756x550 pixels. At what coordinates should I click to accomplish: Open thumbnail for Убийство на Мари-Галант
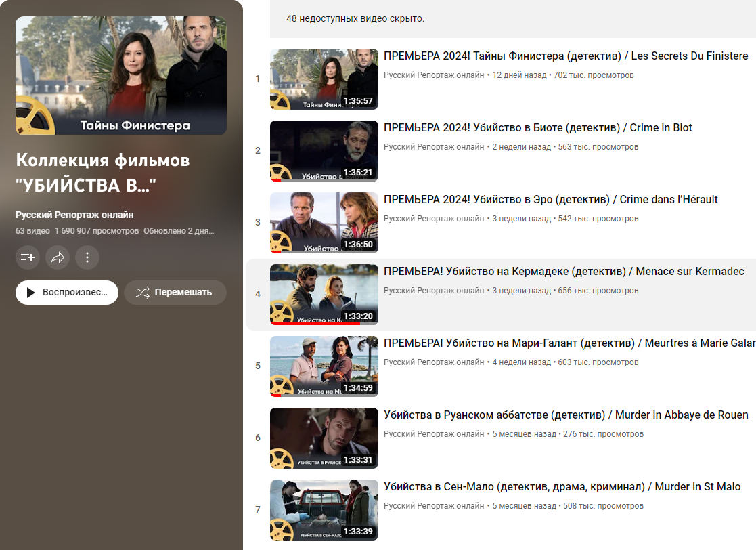(324, 366)
